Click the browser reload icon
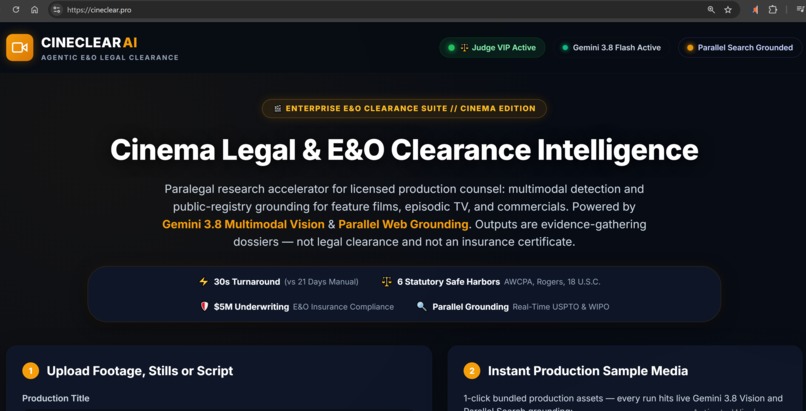The height and width of the screenshot is (411, 806). (16, 10)
